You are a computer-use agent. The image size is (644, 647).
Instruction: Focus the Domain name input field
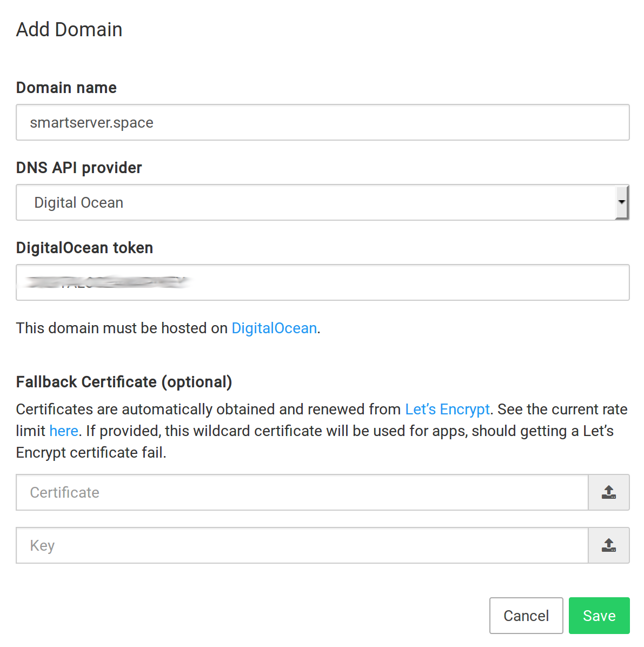point(322,123)
